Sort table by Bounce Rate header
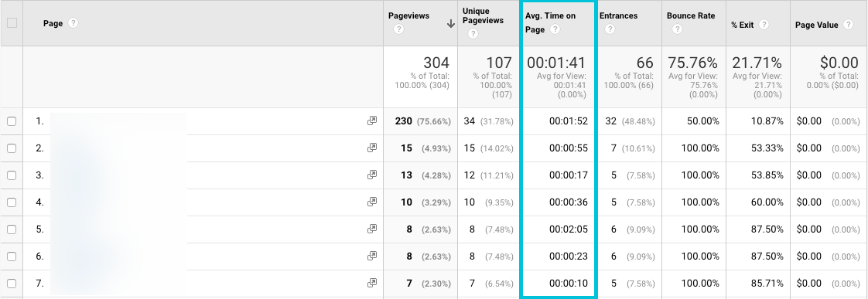The width and height of the screenshot is (868, 299). tap(691, 16)
